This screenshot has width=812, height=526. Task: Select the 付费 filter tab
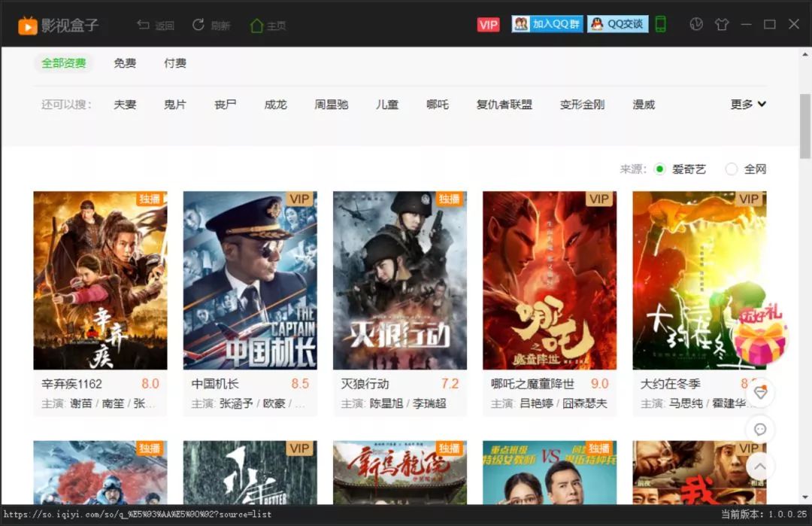[175, 63]
